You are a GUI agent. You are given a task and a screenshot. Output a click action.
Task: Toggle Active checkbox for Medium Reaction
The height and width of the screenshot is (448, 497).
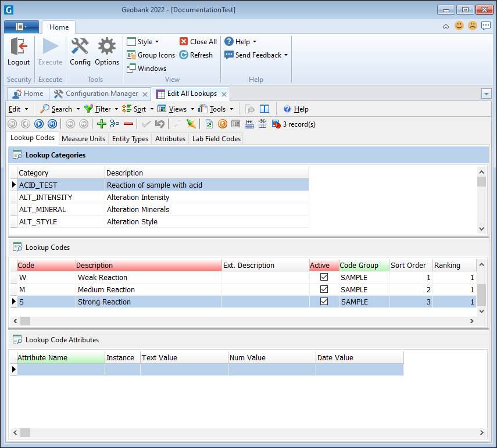(x=324, y=289)
